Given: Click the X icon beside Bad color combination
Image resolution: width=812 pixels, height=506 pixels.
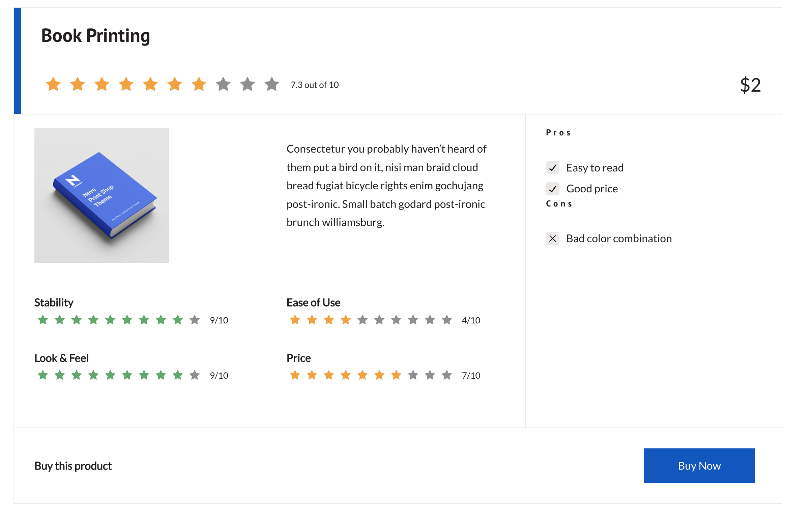Looking at the screenshot, I should tap(552, 239).
